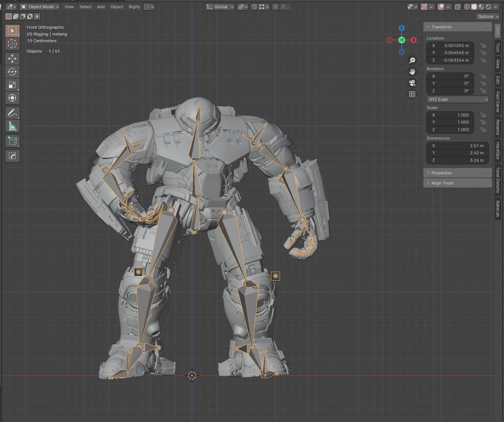The height and width of the screenshot is (422, 504).
Task: Toggle camera view icon
Action: coord(412,83)
